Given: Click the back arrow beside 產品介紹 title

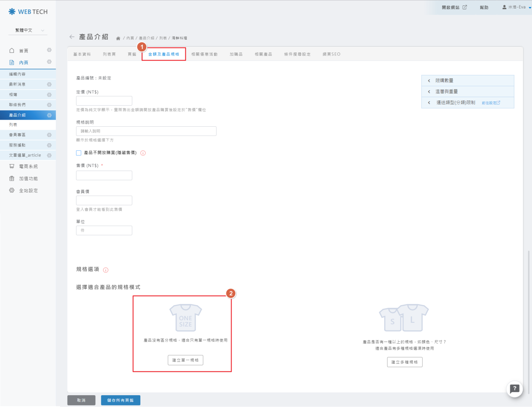Looking at the screenshot, I should 72,37.
